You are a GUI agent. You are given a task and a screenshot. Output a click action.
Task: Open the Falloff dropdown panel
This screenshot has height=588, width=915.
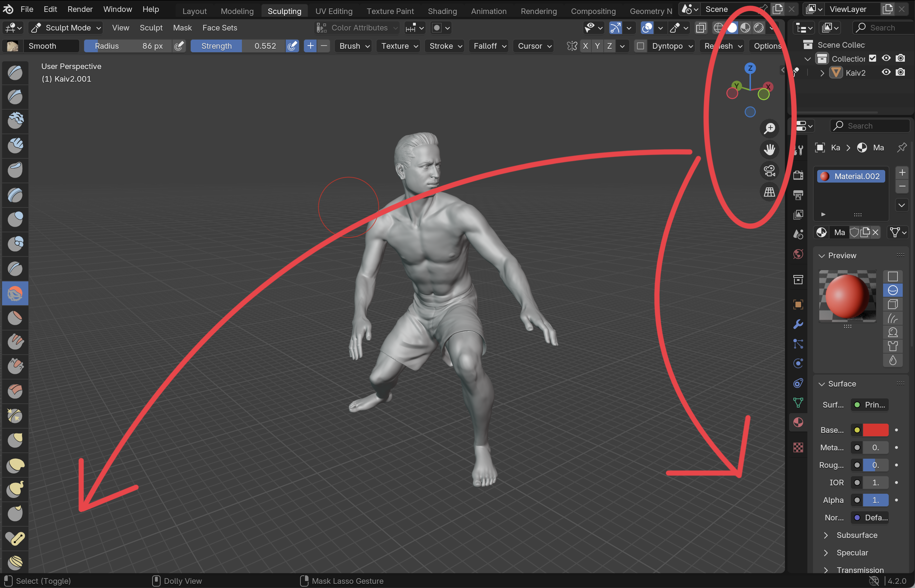489,46
